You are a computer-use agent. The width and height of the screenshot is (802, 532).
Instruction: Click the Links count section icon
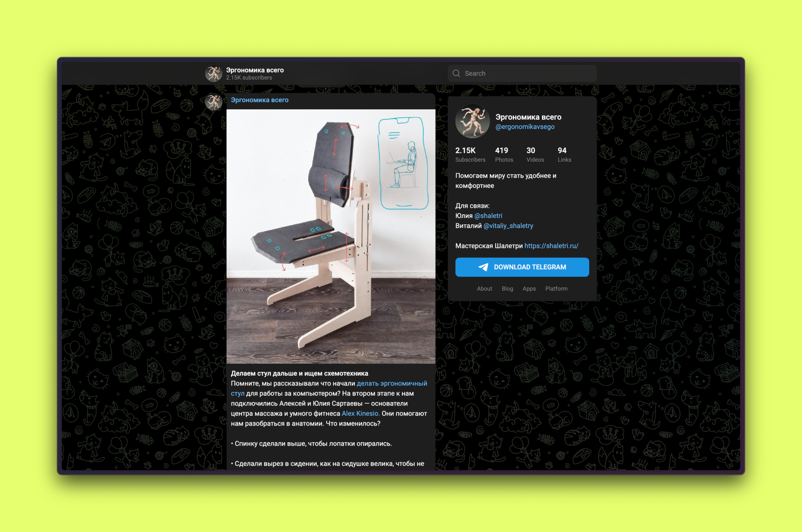[566, 149]
